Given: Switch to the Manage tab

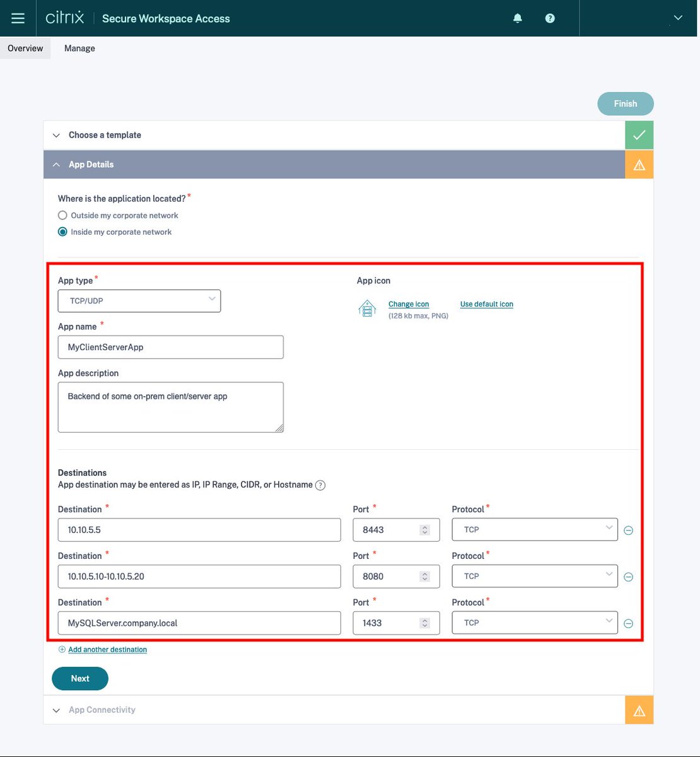Looking at the screenshot, I should point(79,48).
